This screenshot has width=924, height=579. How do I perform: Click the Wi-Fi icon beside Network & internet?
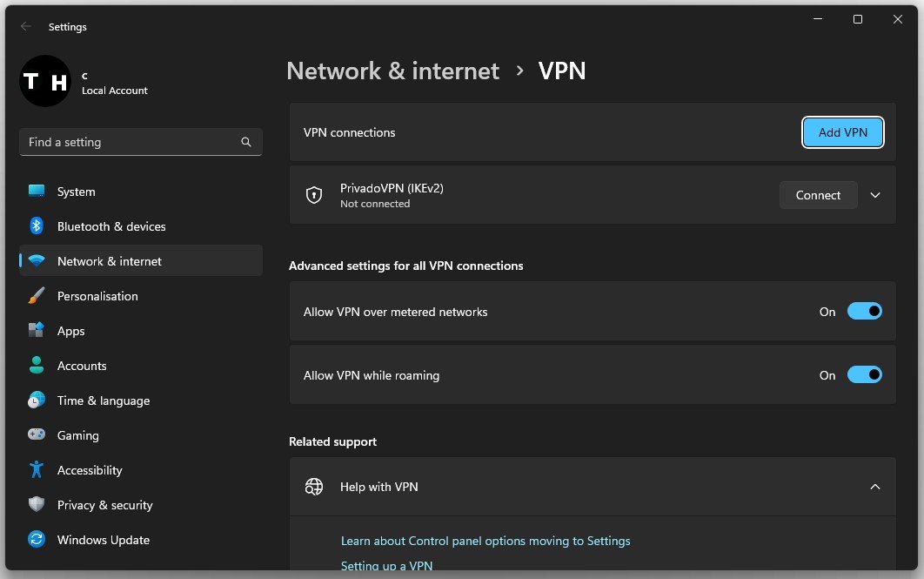[36, 260]
